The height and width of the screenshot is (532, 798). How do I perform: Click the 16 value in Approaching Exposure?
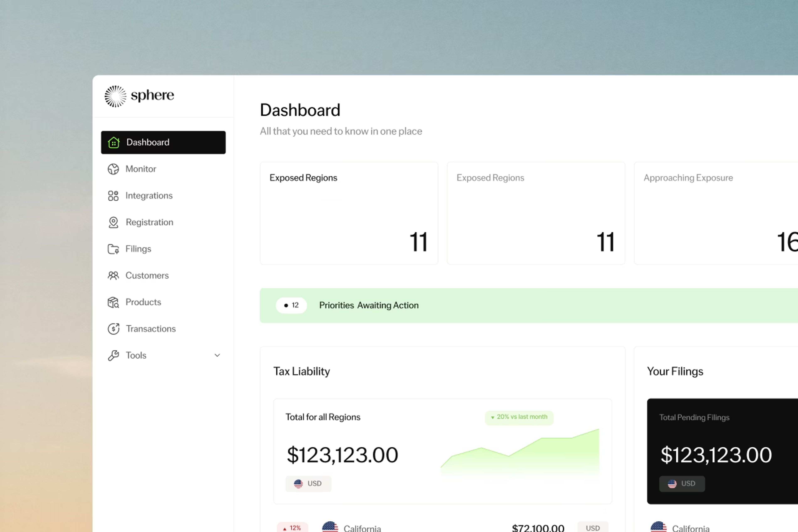[x=787, y=242]
